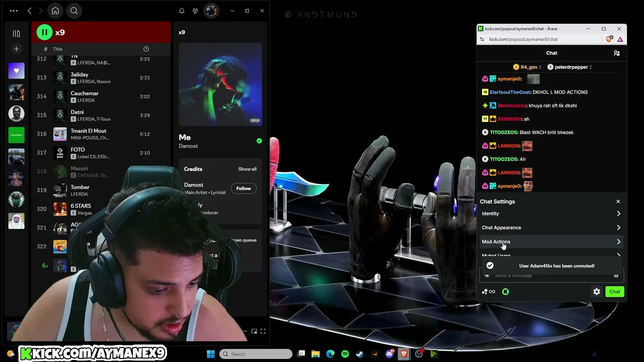Open Spotify from the taskbar
Image resolution: width=644 pixels, height=362 pixels.
[345, 354]
